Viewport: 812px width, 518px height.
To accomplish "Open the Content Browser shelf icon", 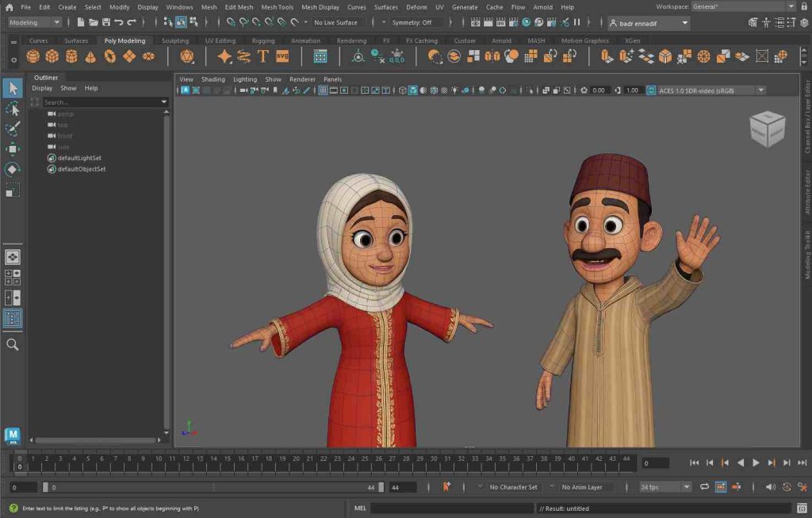I will 320,56.
